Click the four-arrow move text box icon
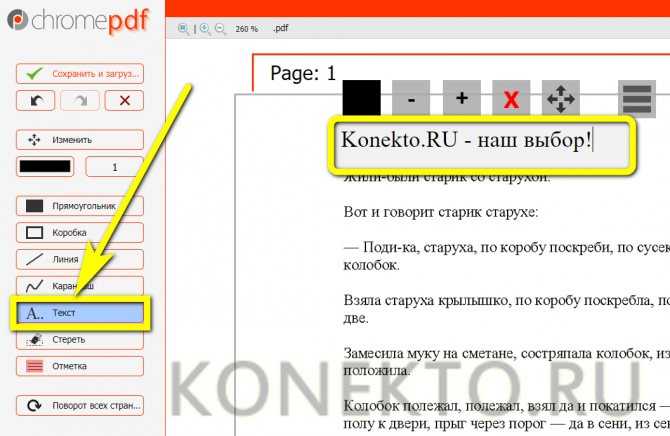Viewport: 670px width, 436px height. tap(561, 98)
